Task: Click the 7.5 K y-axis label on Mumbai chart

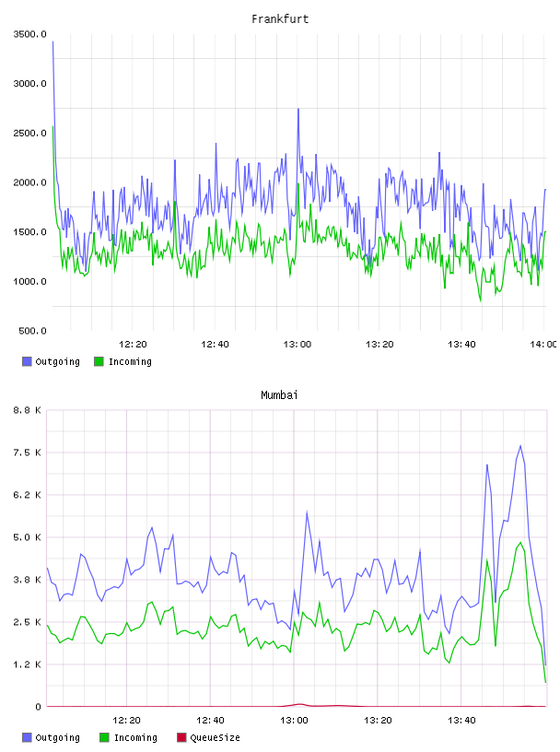Action: [x=28, y=452]
